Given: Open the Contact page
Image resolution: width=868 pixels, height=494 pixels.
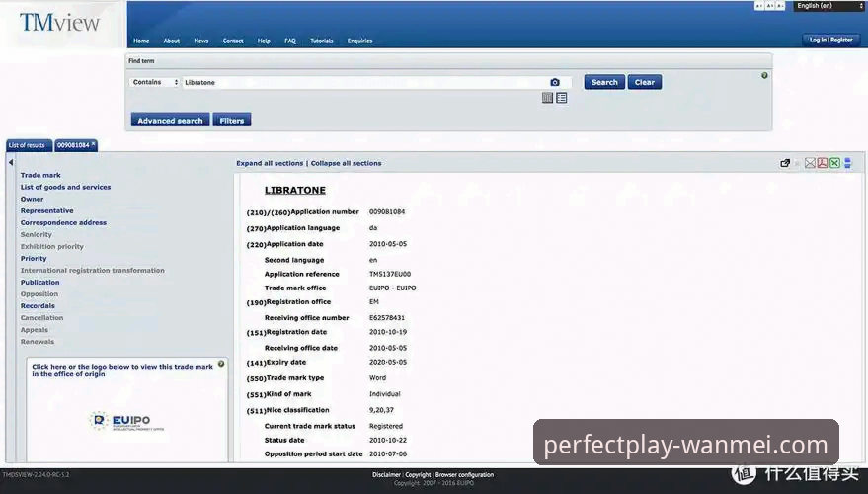Looking at the screenshot, I should tap(232, 41).
